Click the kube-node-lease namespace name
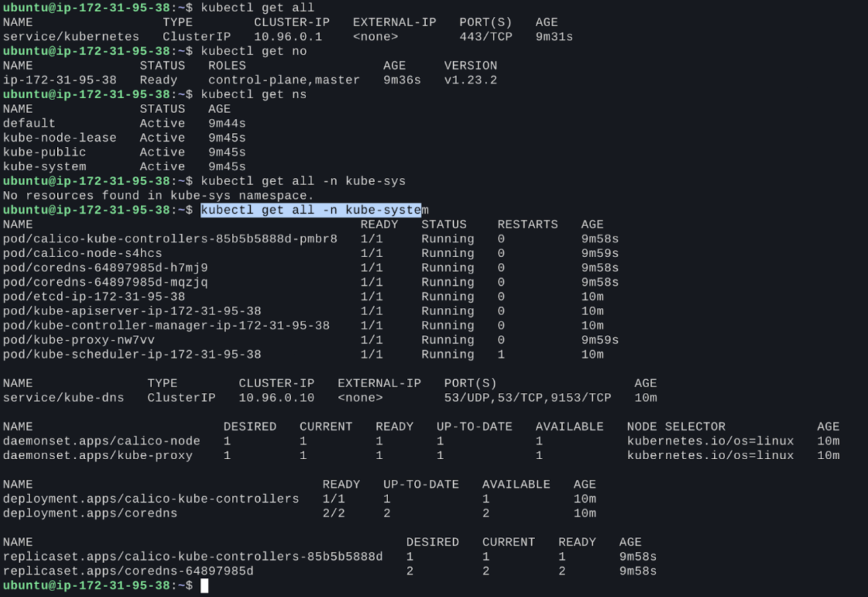The image size is (868, 597). click(x=60, y=138)
